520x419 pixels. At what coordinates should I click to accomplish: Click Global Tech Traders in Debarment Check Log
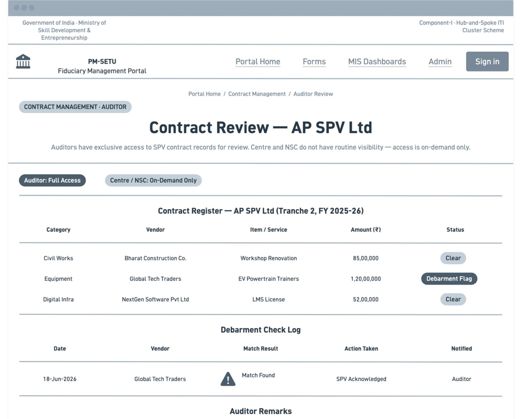click(x=160, y=379)
